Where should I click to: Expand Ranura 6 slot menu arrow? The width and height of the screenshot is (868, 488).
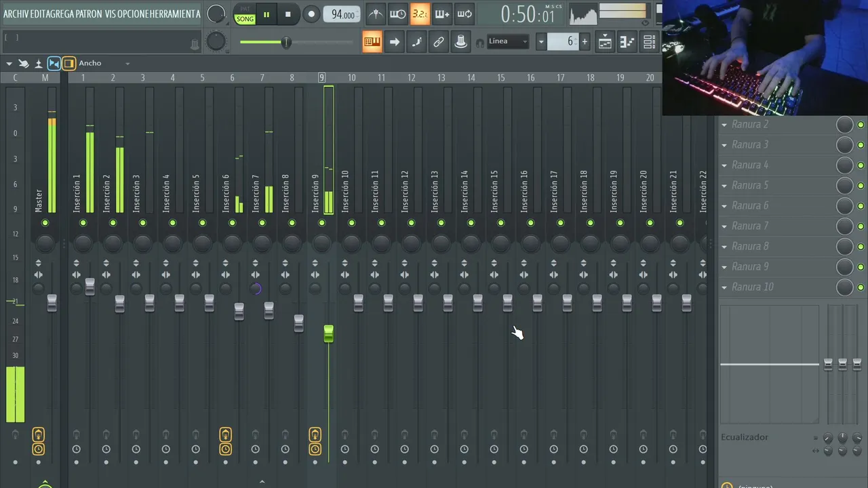click(724, 206)
